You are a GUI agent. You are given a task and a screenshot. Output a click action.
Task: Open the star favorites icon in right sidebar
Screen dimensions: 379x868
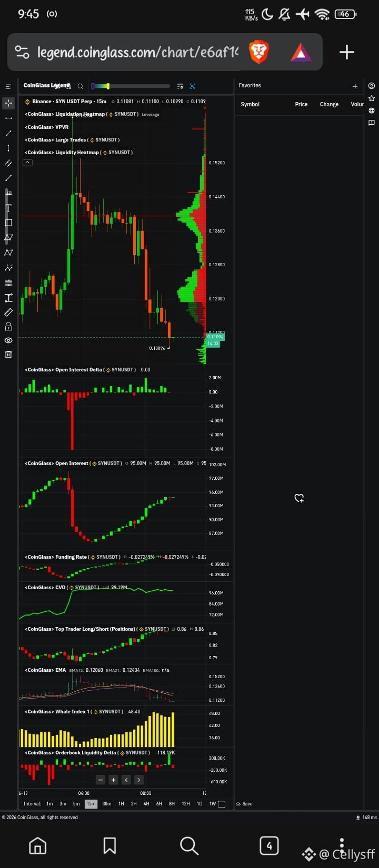[x=372, y=98]
